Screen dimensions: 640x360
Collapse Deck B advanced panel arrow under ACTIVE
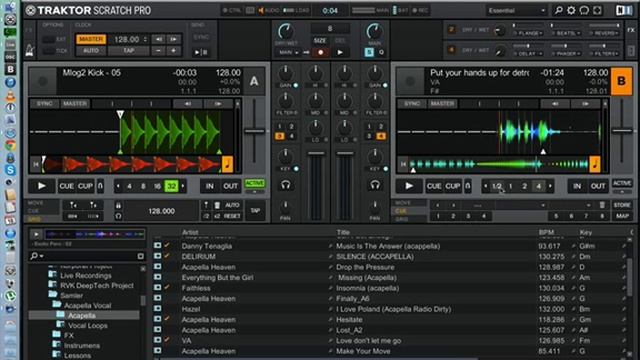[622, 192]
